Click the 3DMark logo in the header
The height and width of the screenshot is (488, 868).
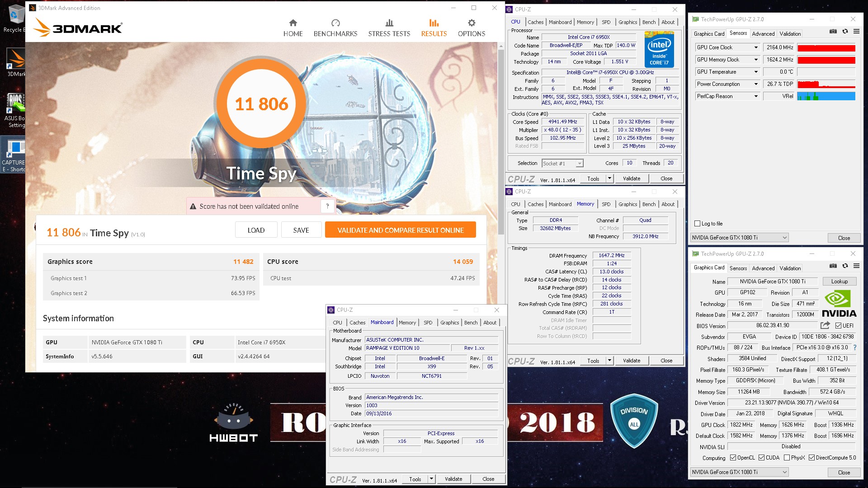point(78,28)
